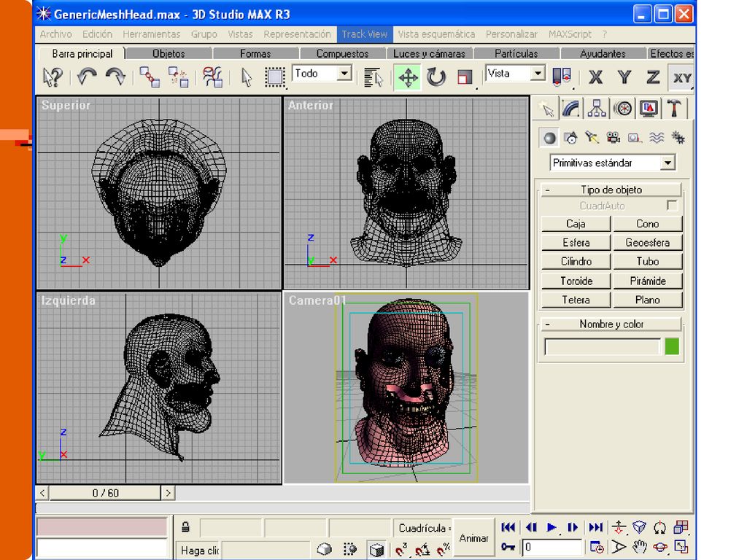
Task: Select the Helpers creation category
Action: point(635,138)
